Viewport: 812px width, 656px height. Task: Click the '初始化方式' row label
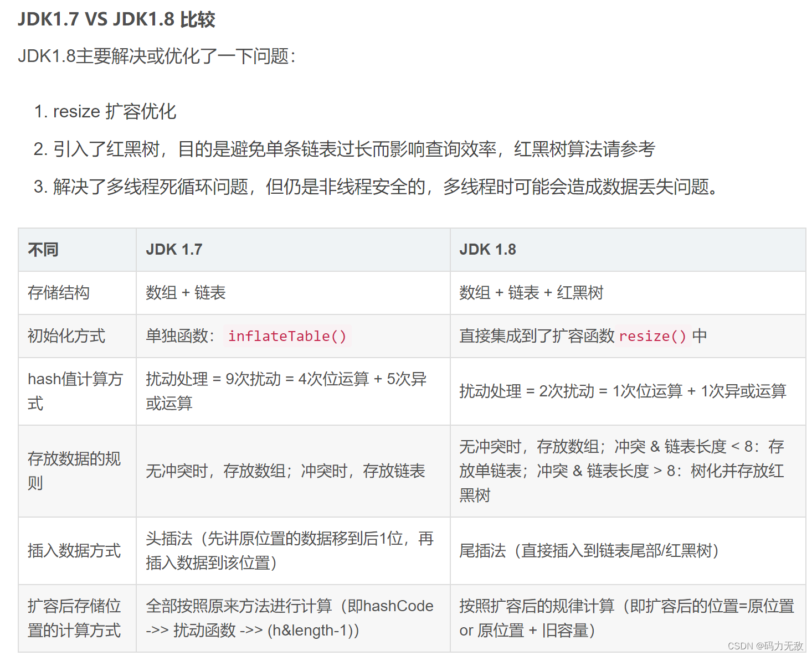[x=77, y=336]
